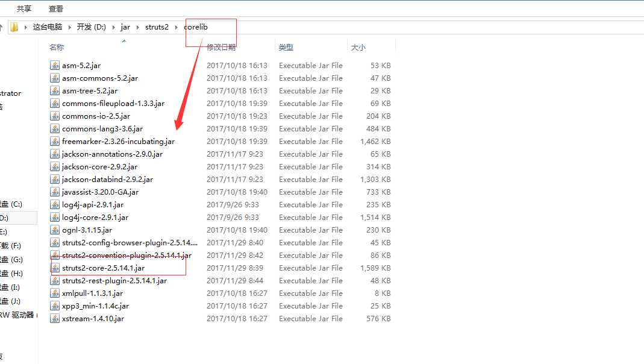
Task: Select the struts2-rest-plugin-2.5.14.1.jar icon
Action: (55, 281)
